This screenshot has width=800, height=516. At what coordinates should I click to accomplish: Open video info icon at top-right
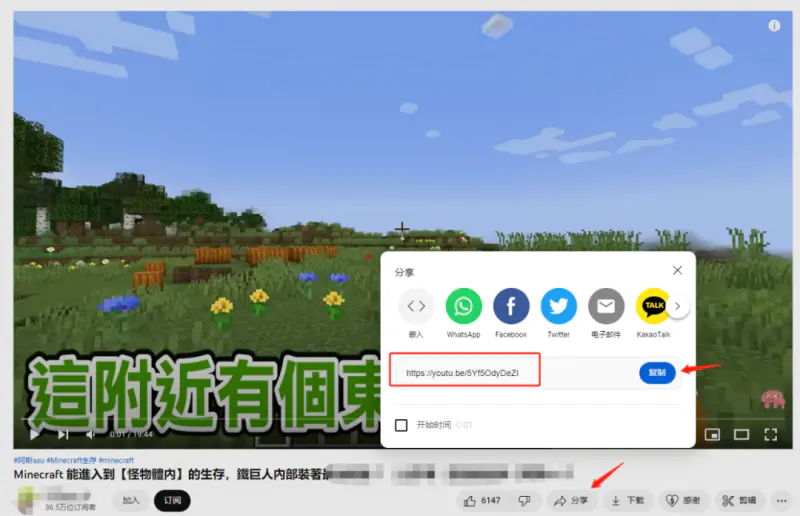click(773, 26)
